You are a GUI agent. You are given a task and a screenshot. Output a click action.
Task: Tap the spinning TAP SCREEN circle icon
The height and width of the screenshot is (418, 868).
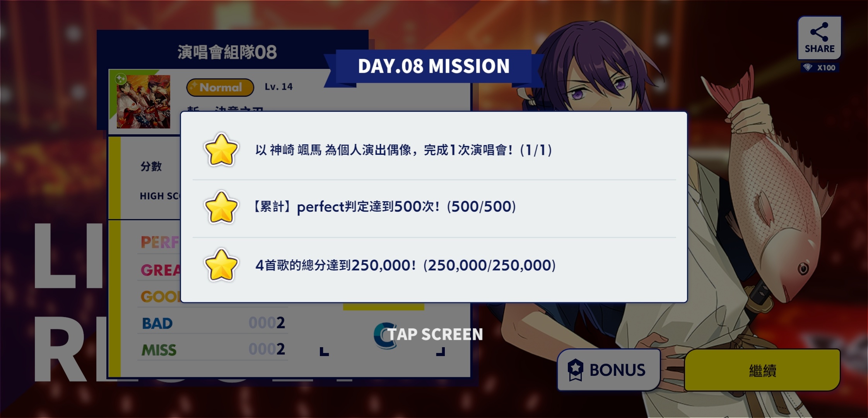click(x=385, y=335)
